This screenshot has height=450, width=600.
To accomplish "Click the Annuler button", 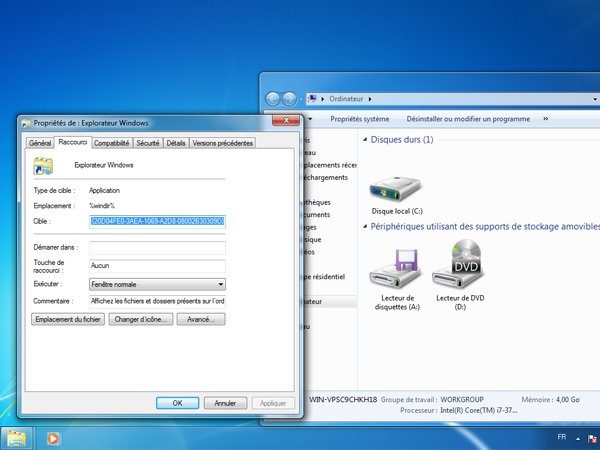I will pos(225,403).
